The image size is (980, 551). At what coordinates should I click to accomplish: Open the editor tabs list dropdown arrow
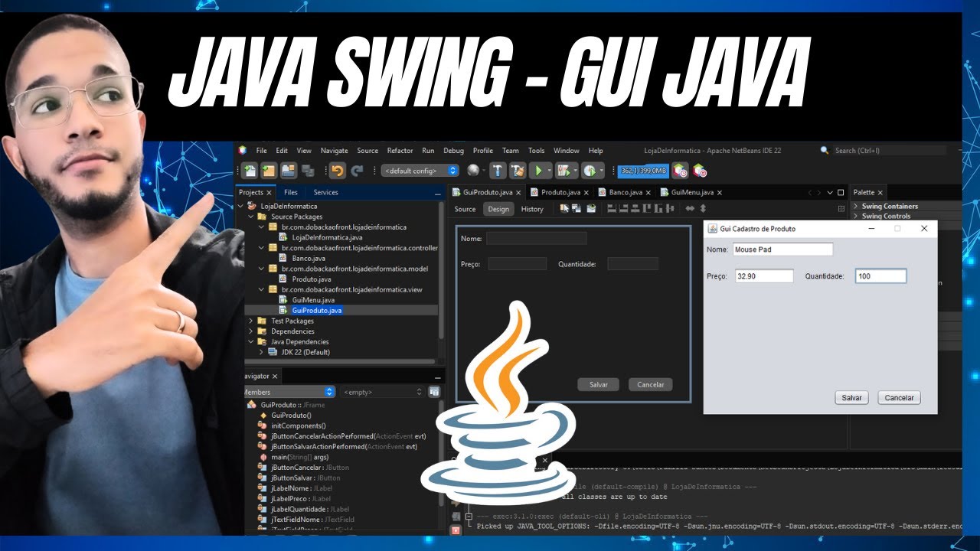click(x=830, y=192)
